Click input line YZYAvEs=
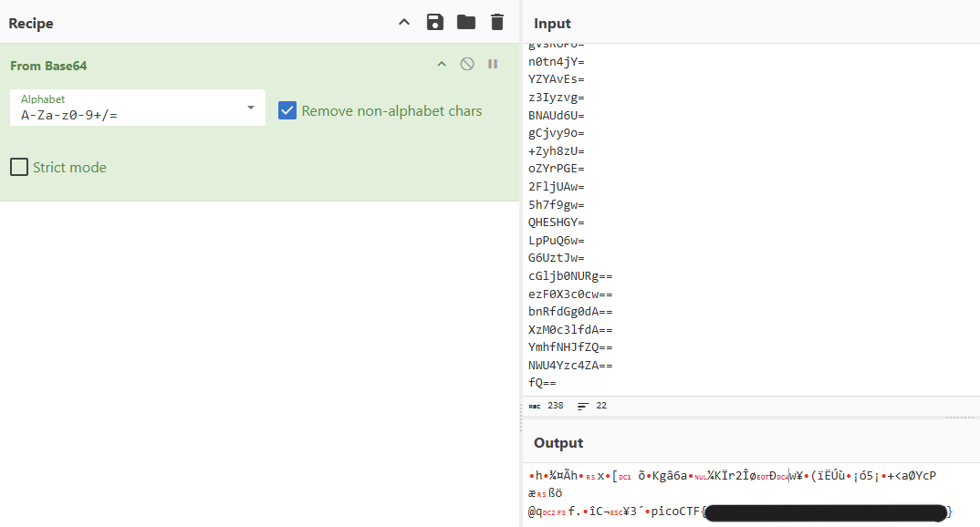 pos(557,79)
